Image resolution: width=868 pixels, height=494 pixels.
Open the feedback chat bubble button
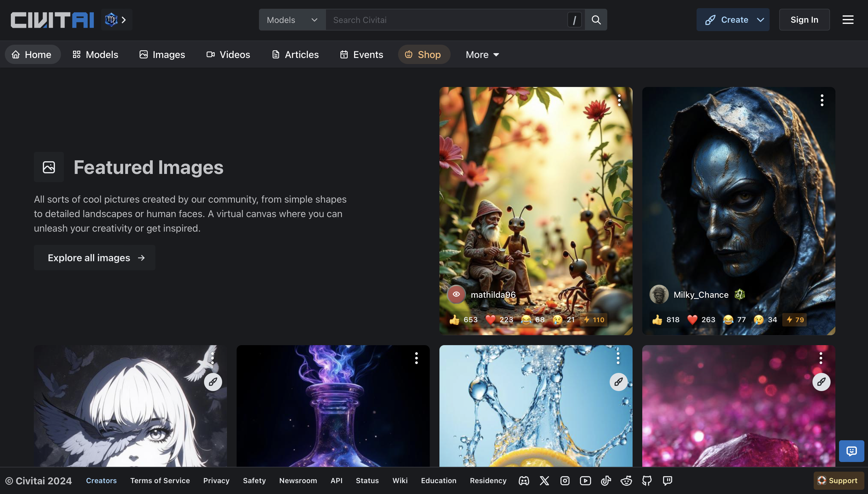(851, 451)
